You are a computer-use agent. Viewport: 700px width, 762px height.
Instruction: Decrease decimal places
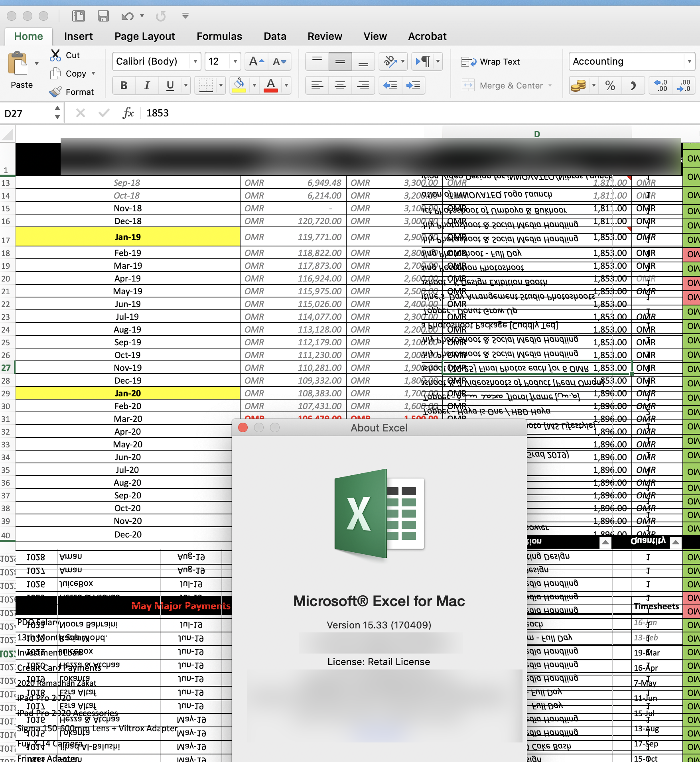pyautogui.click(x=684, y=85)
